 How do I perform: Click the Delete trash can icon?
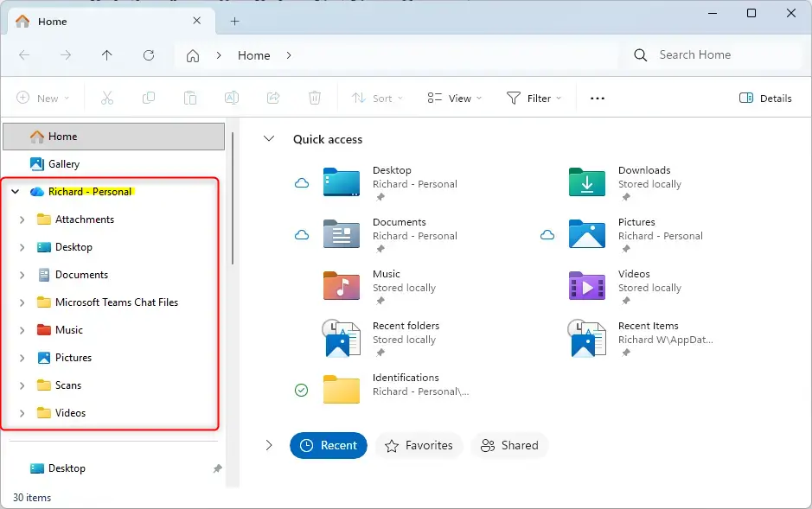click(315, 98)
